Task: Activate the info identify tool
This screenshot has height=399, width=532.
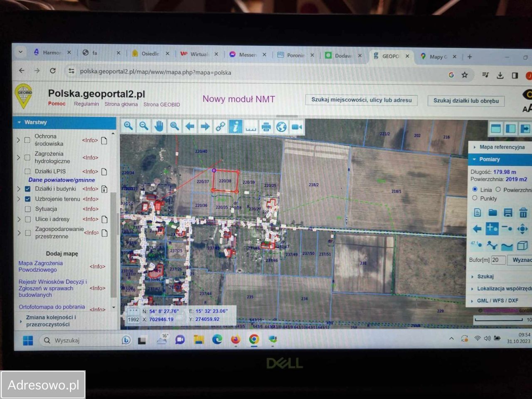Action: click(x=235, y=127)
